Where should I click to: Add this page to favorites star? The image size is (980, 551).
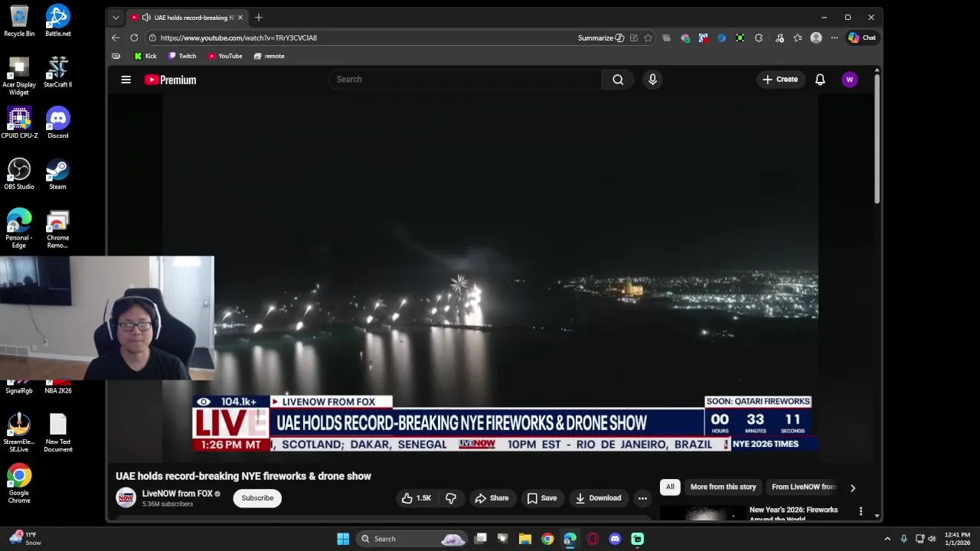(648, 37)
